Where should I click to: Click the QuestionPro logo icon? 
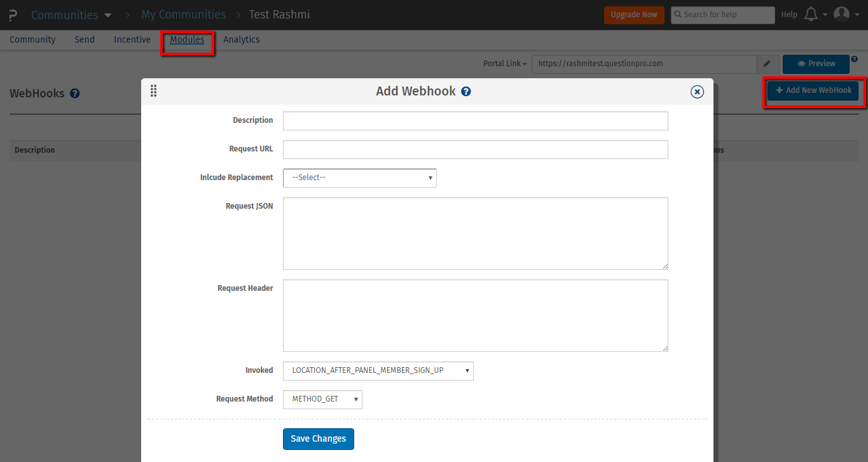point(13,15)
